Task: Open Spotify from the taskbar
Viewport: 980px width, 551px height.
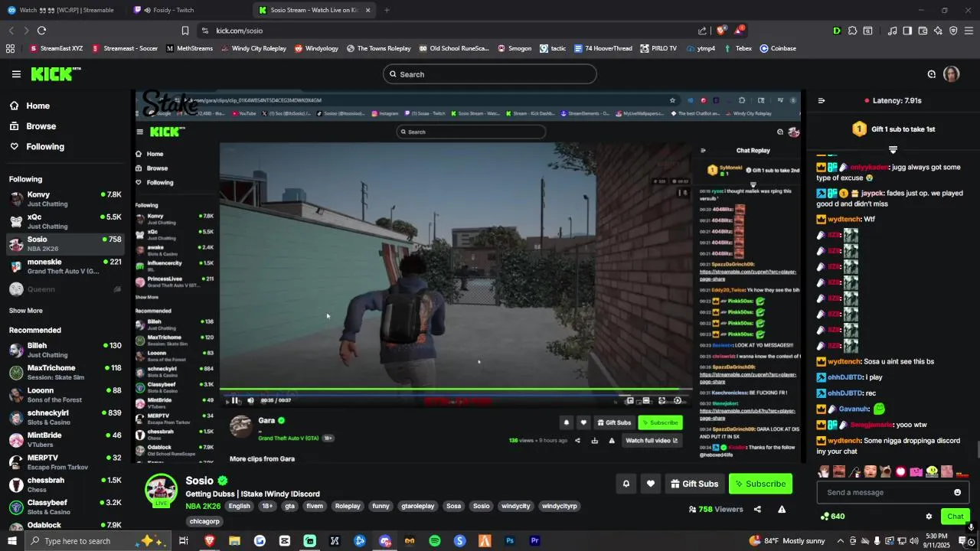Action: click(x=435, y=541)
